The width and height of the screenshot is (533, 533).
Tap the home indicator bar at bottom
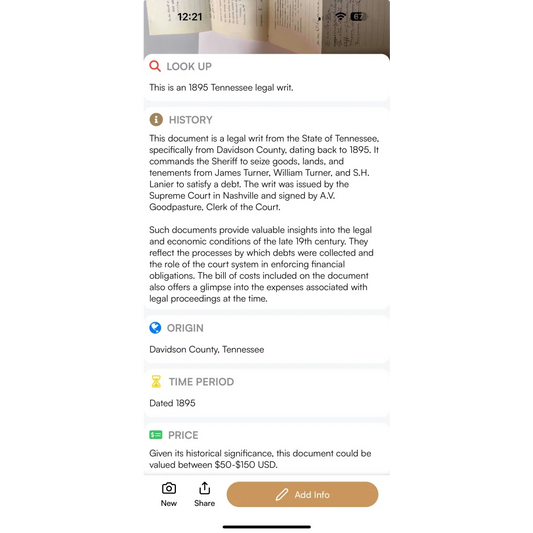point(267,527)
